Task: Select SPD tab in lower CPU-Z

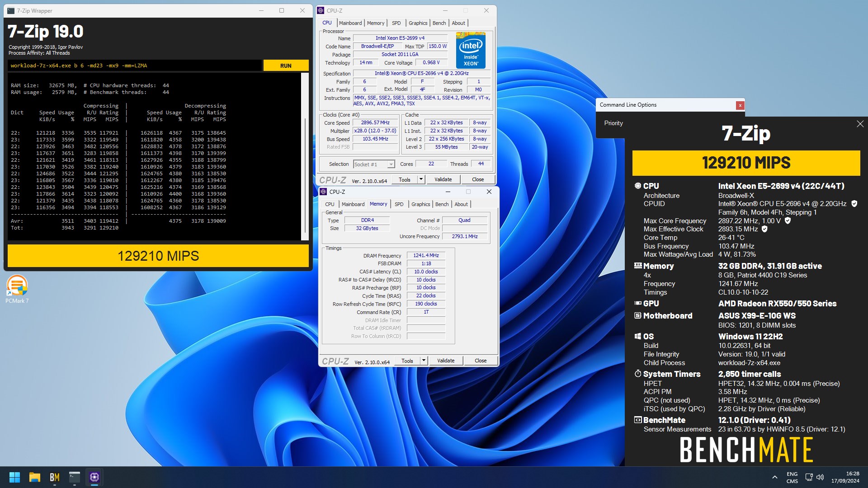Action: (x=399, y=204)
